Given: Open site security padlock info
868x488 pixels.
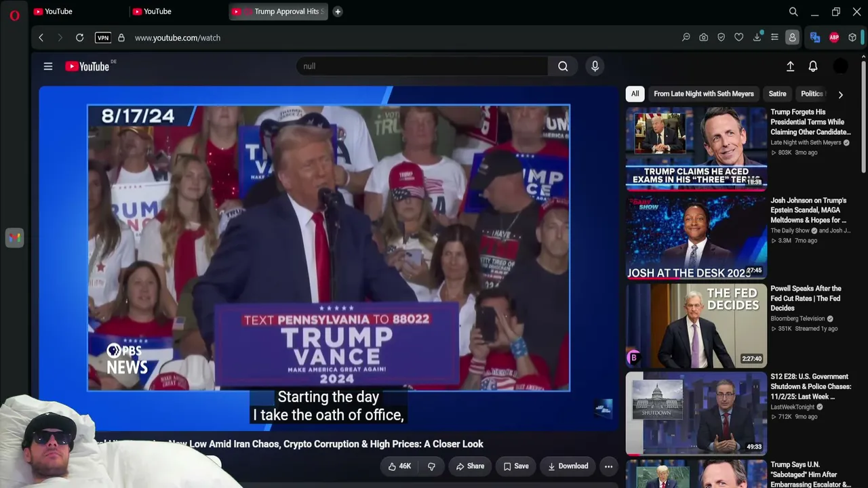Looking at the screenshot, I should click(121, 38).
